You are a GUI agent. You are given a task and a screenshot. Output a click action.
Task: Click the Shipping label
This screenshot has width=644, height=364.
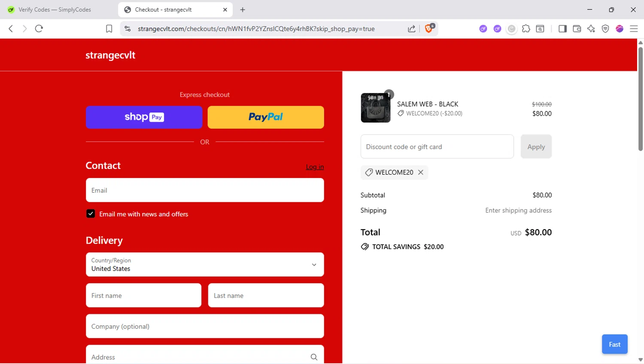click(374, 210)
